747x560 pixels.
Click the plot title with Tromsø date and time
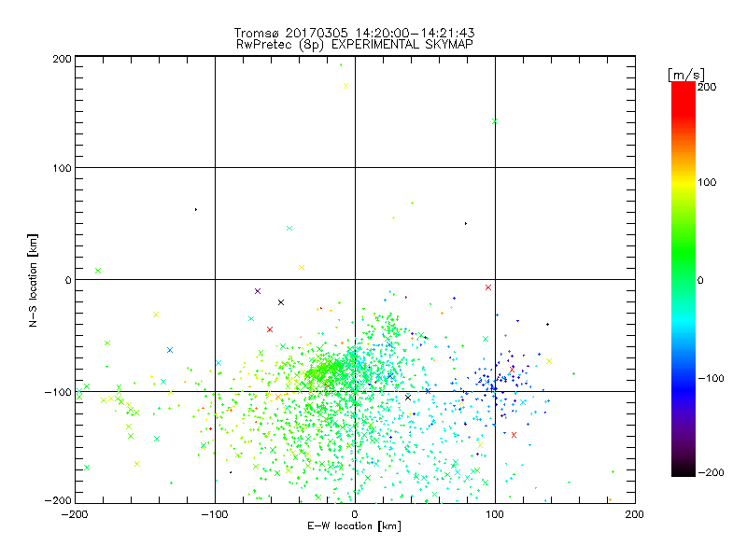pos(355,33)
